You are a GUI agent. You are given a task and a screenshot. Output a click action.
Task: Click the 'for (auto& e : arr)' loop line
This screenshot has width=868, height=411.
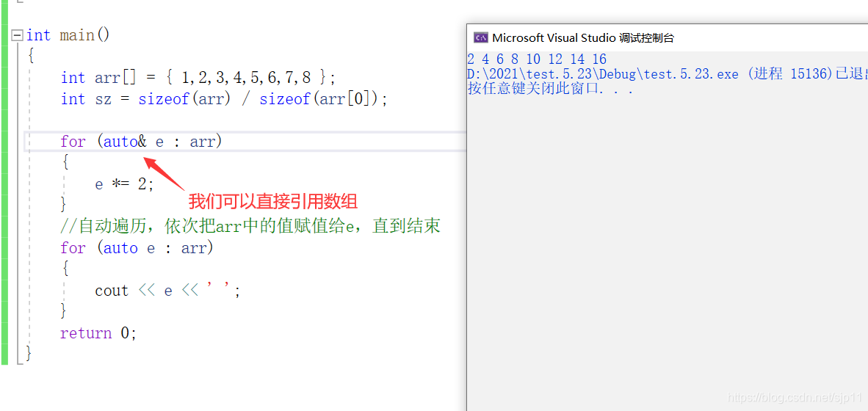tap(141, 142)
